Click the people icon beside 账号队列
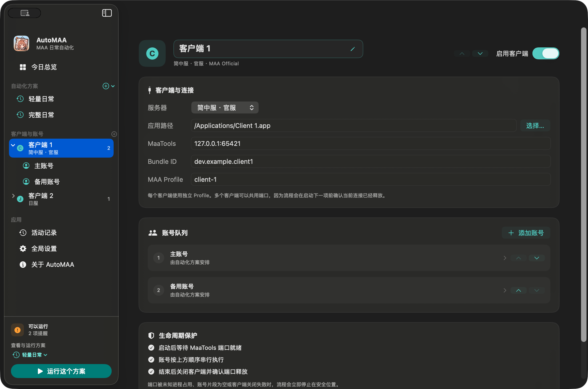588x389 pixels. 153,233
